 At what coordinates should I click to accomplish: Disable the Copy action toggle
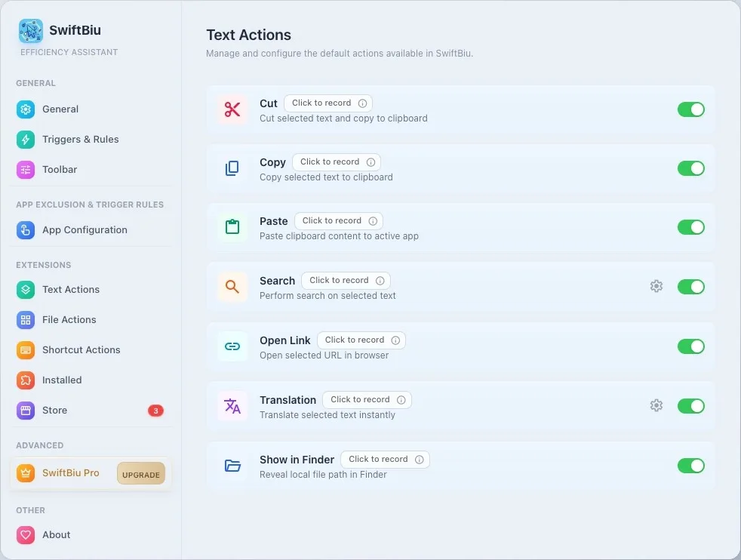coord(691,168)
